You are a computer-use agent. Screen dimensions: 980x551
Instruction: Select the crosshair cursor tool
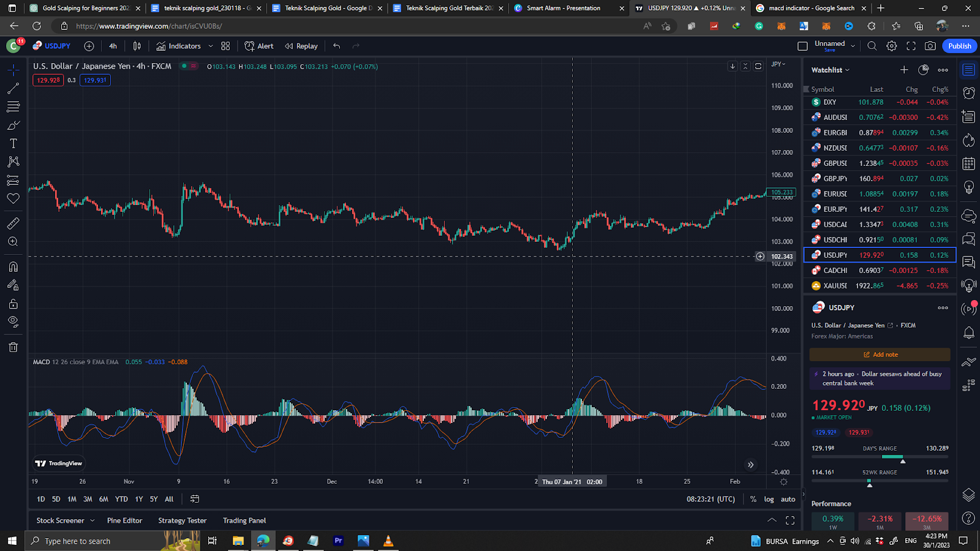tap(13, 70)
